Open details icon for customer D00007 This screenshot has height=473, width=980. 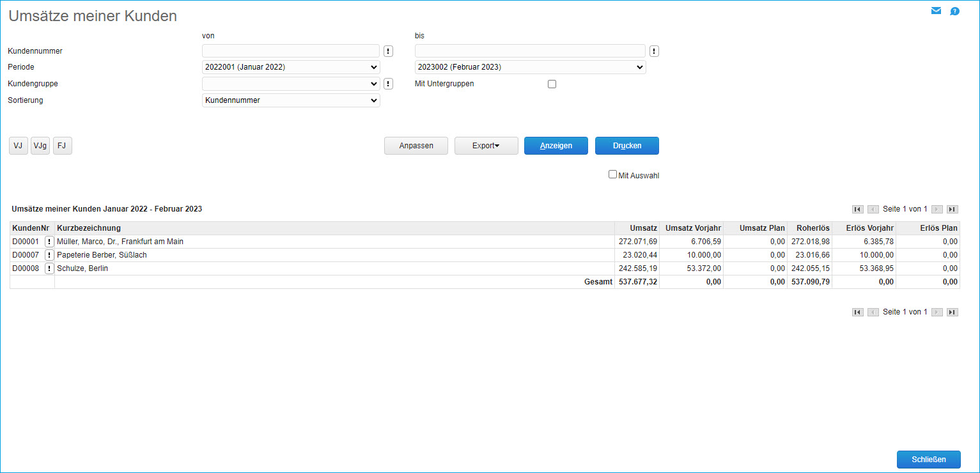tap(49, 255)
